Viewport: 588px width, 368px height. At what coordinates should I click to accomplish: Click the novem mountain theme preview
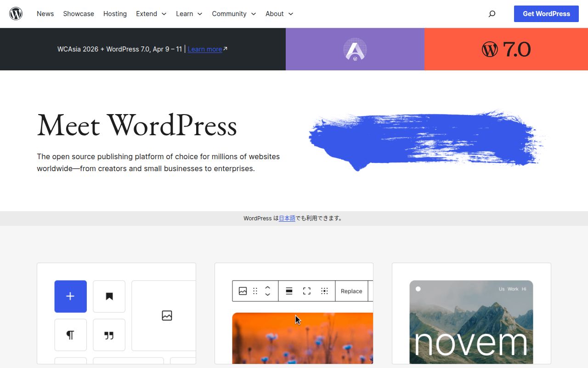tap(471, 322)
